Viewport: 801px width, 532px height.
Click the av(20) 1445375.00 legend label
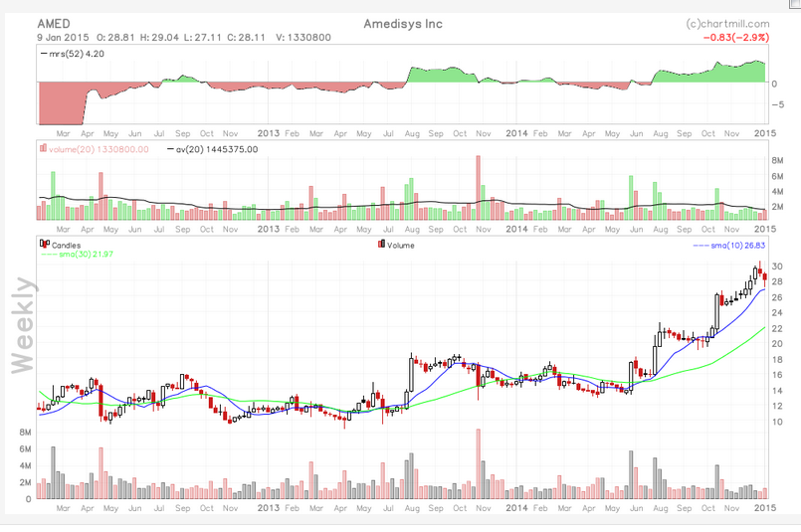(x=217, y=149)
